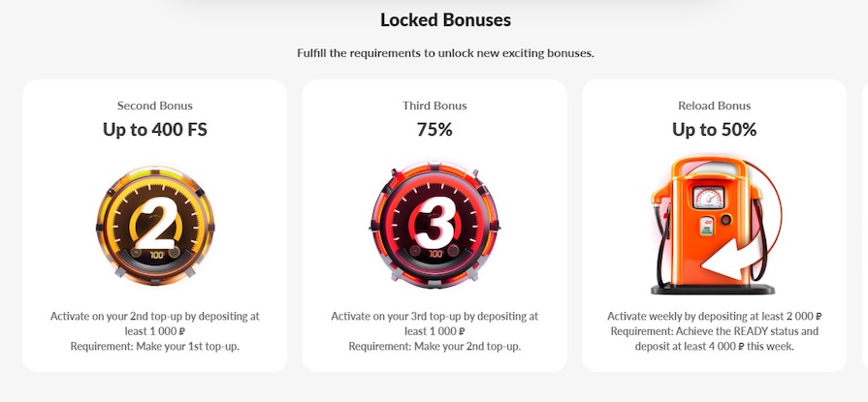Click the 'Up to 50%' bonus heading
This screenshot has width=868, height=402.
[x=714, y=130]
